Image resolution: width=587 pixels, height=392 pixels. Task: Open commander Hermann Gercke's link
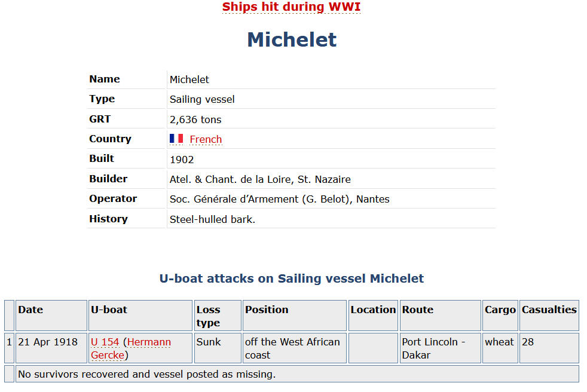131,348
